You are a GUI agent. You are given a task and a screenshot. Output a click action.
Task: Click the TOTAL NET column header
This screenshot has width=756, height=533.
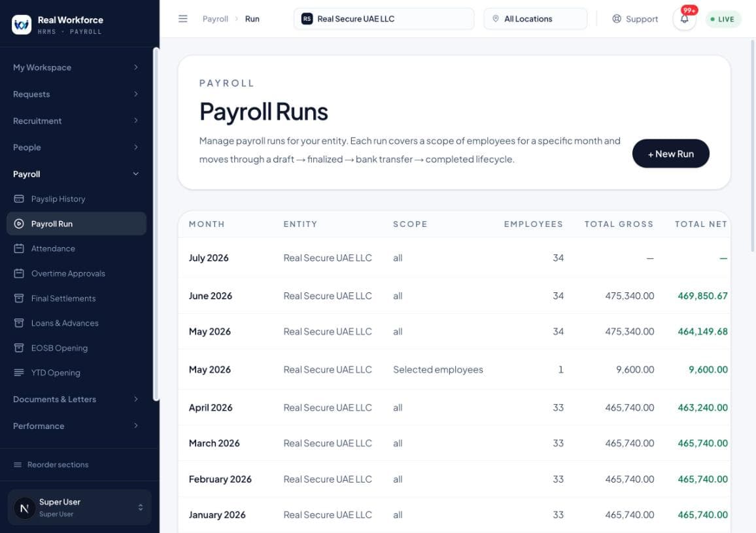tap(701, 224)
